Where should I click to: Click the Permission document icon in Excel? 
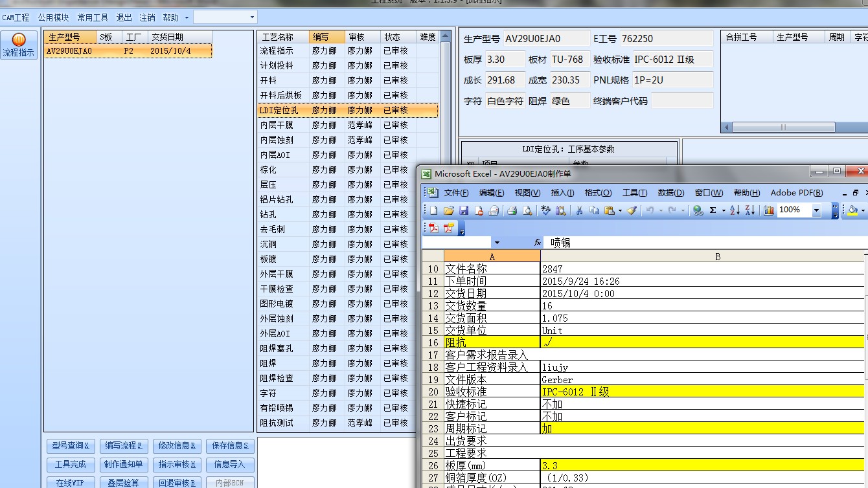(x=479, y=210)
